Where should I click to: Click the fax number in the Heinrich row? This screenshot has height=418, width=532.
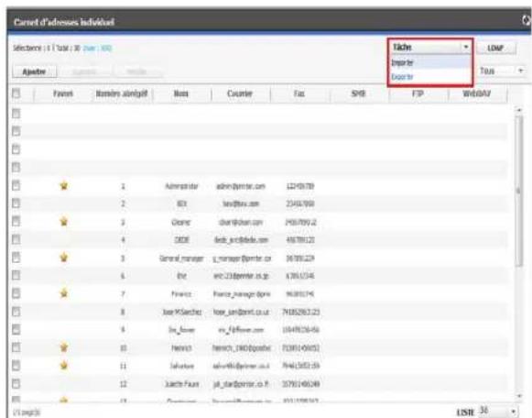tap(300, 348)
